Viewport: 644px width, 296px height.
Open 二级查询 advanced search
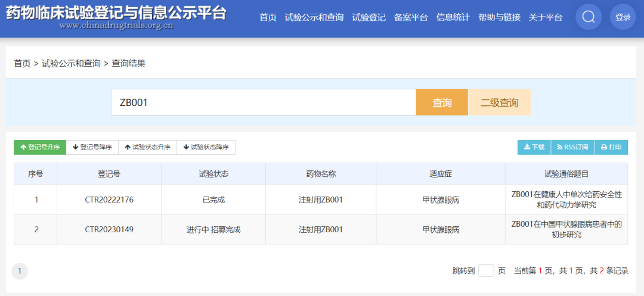tap(499, 102)
